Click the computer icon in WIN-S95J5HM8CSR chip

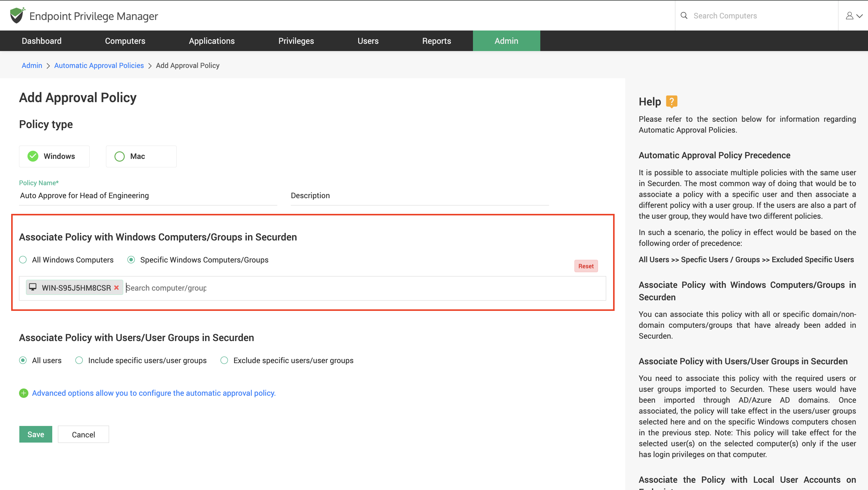[33, 287]
